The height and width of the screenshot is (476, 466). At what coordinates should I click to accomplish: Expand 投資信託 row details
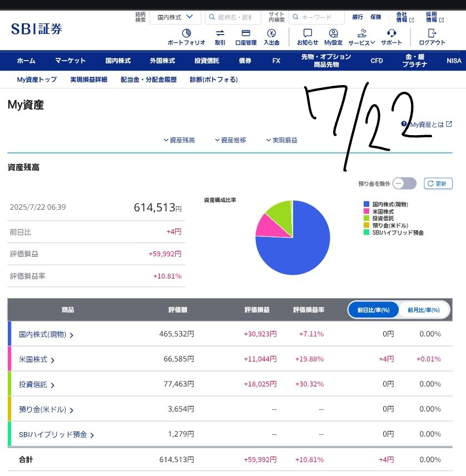click(x=37, y=385)
